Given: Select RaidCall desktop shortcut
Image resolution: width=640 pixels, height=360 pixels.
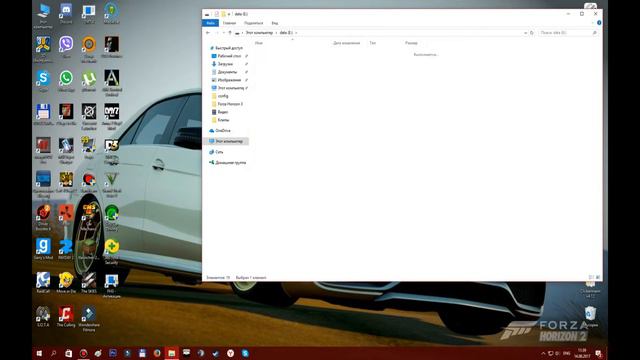Looking at the screenshot, I should point(43,283).
